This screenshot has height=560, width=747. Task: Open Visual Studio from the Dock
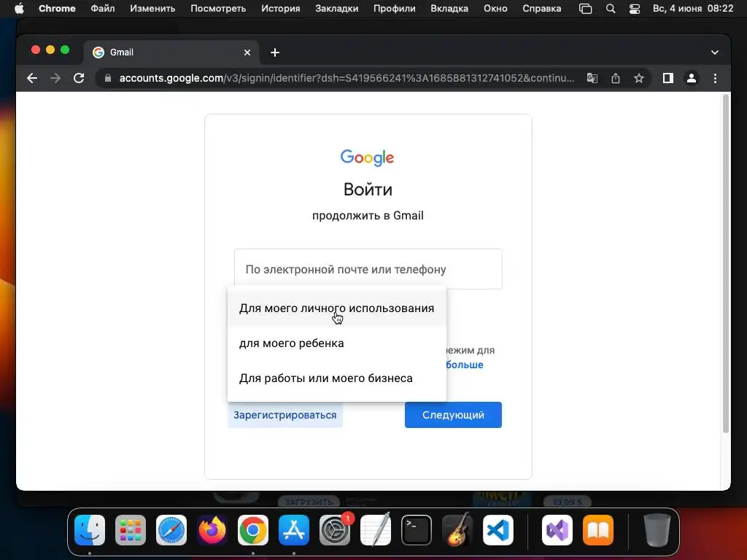tap(557, 530)
